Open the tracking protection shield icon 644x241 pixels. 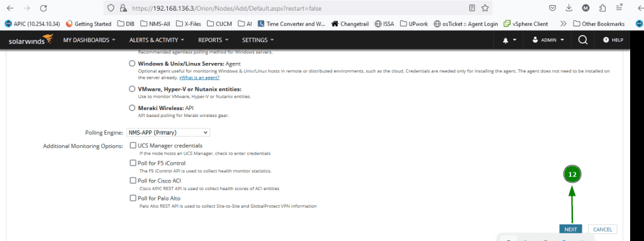pyautogui.click(x=110, y=8)
